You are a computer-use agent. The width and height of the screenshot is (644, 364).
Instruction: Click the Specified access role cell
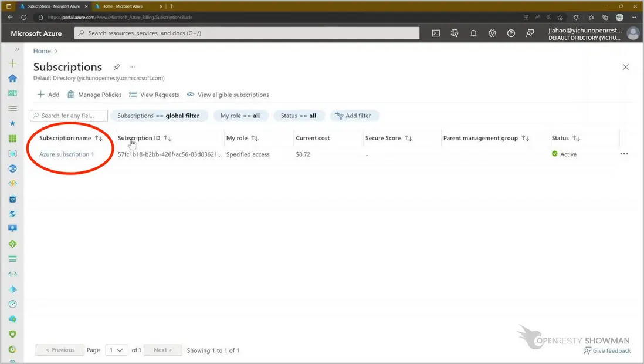click(248, 154)
